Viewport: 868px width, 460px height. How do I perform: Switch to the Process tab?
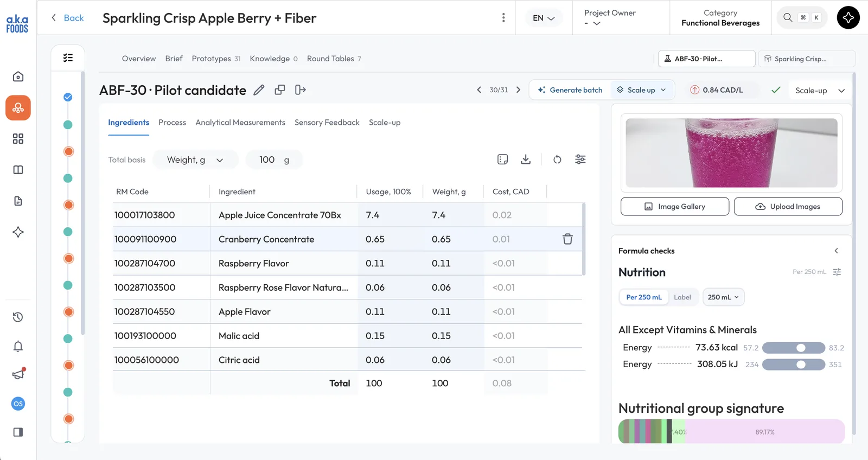[172, 123]
